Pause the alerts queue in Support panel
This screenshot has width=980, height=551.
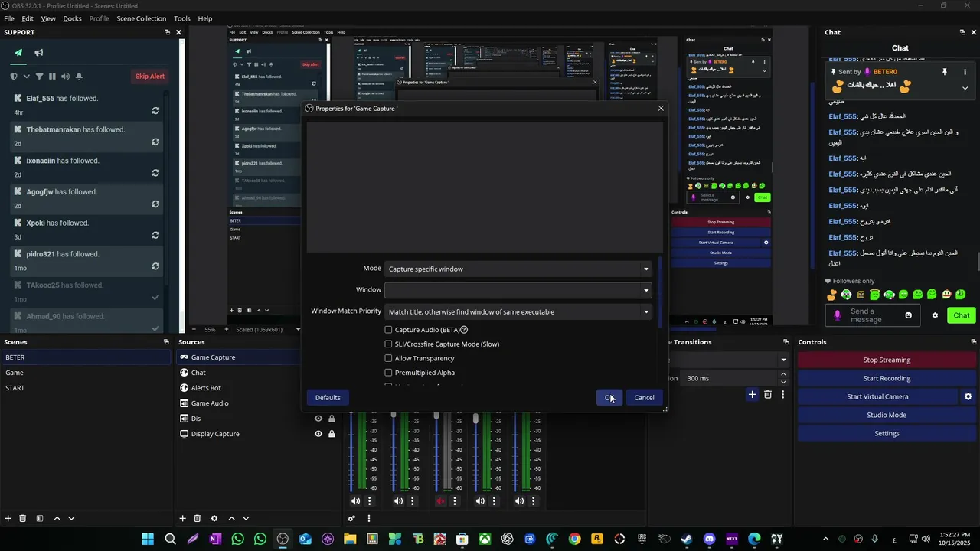coord(52,77)
